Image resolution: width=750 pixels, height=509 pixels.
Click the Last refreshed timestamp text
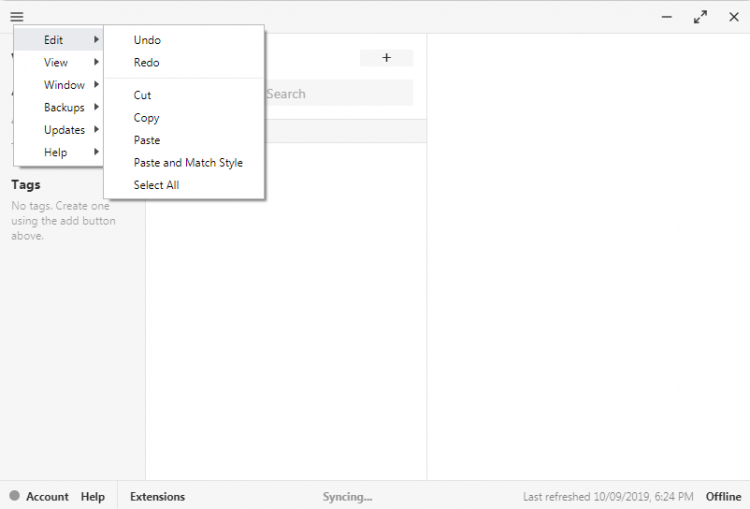pyautogui.click(x=608, y=497)
